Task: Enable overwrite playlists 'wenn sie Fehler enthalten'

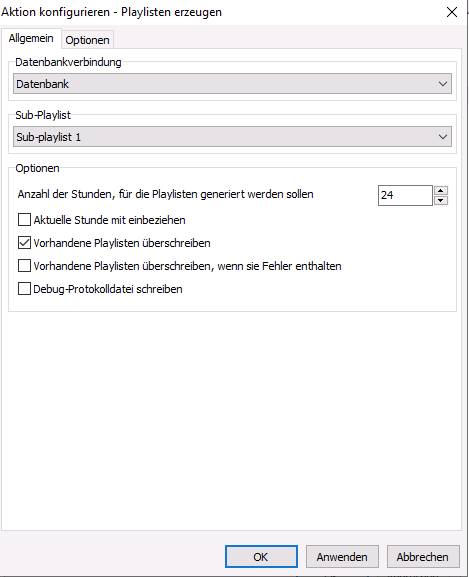Action: coord(24,266)
